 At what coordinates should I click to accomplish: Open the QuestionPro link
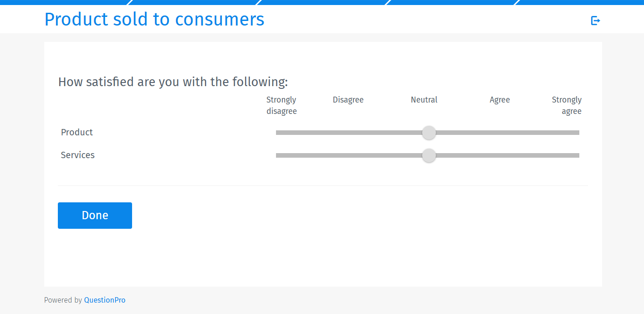pyautogui.click(x=105, y=300)
